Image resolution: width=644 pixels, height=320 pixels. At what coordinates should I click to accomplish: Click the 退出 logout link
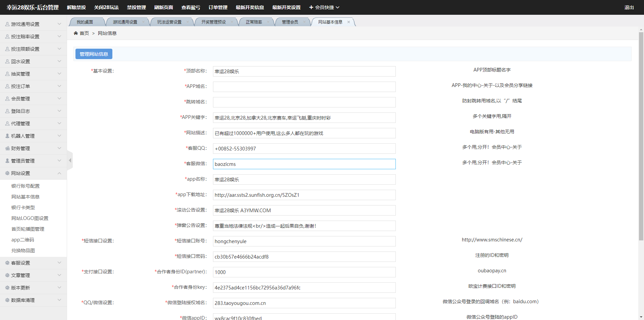pyautogui.click(x=629, y=7)
